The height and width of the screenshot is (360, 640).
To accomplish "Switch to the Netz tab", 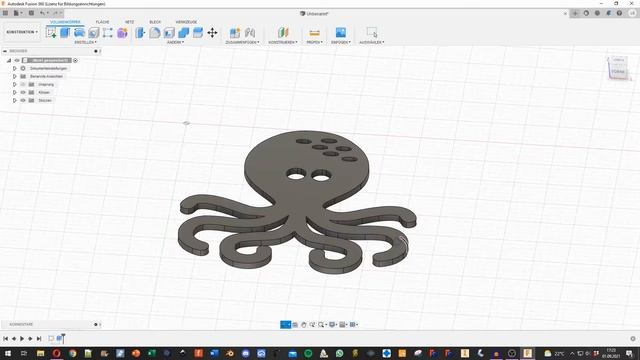I will [129, 22].
